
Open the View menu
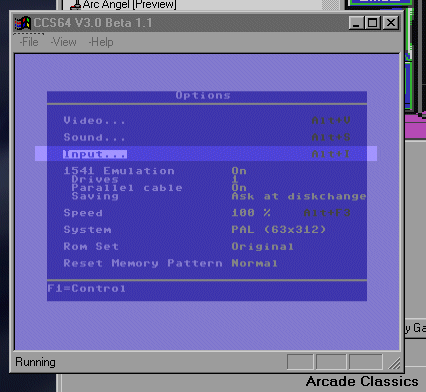(64, 42)
